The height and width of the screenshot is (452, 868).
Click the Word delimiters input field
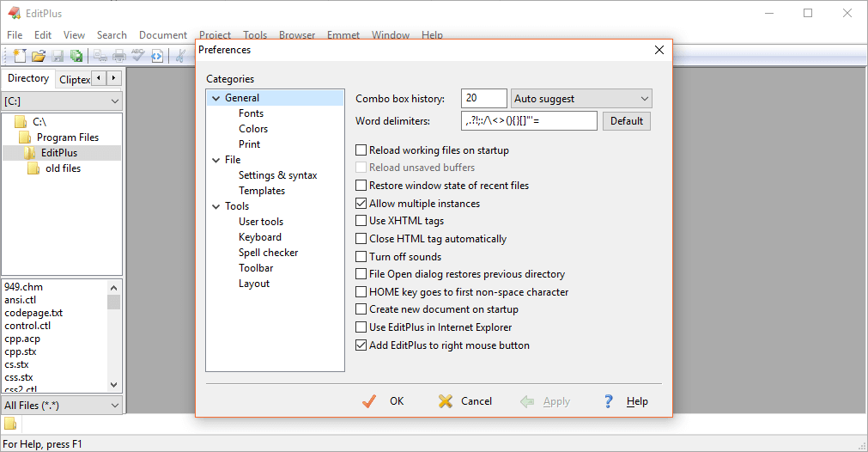pos(529,121)
